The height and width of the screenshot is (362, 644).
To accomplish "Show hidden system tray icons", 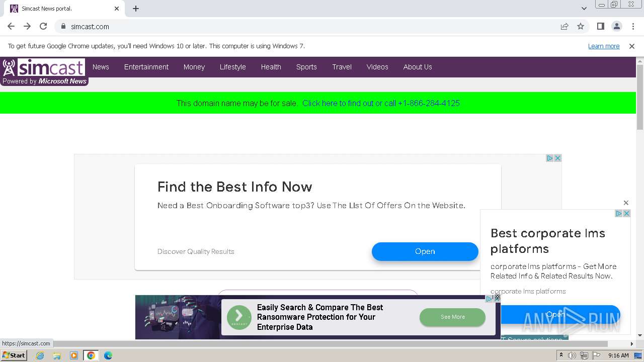I will [x=561, y=355].
